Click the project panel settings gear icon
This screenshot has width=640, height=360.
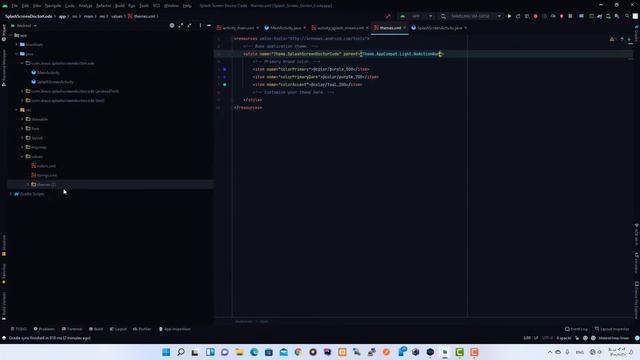tap(172, 26)
